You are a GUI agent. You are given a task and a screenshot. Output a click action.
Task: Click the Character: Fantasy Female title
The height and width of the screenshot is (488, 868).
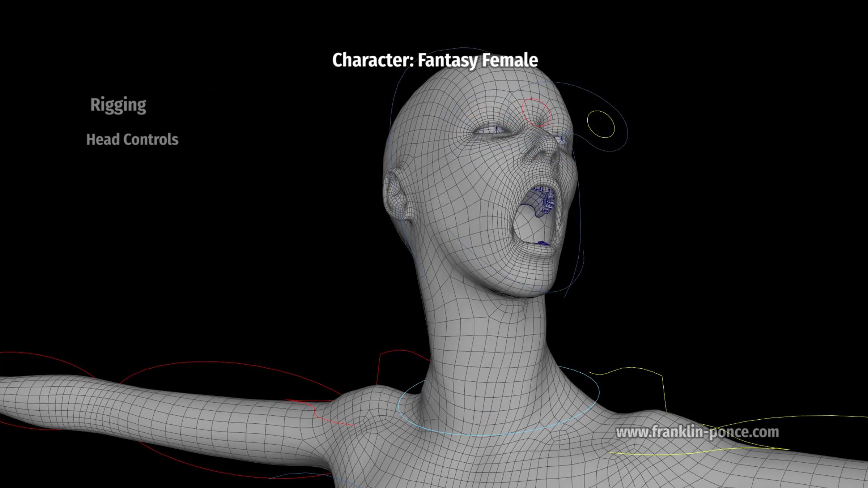point(435,60)
